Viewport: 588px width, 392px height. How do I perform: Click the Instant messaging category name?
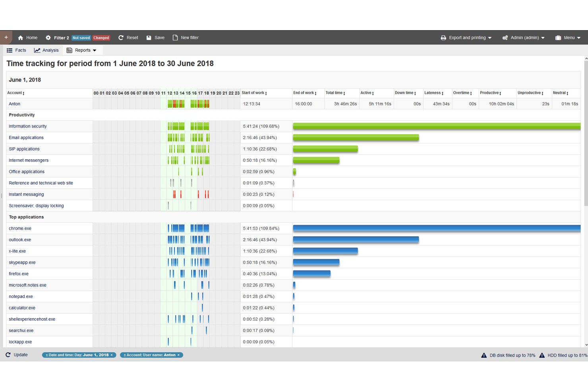click(x=26, y=195)
